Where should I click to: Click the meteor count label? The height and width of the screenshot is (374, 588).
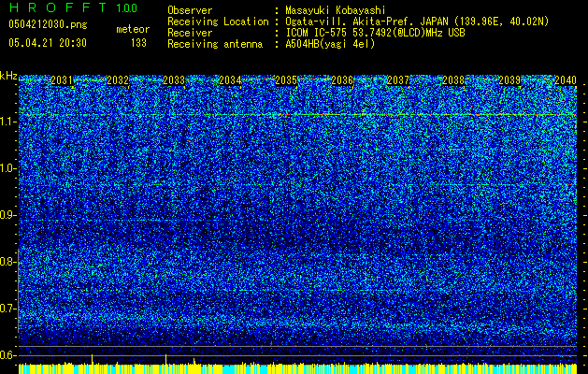tap(133, 29)
